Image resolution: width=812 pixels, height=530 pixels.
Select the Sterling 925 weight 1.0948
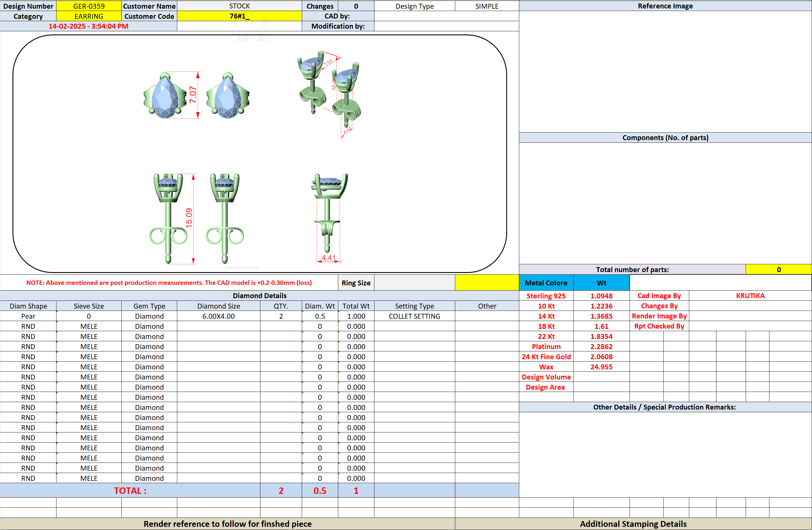coord(601,296)
